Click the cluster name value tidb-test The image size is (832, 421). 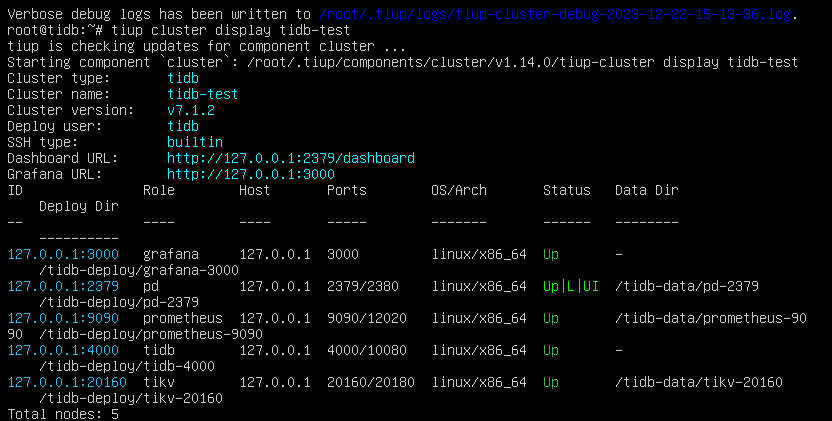[x=202, y=94]
